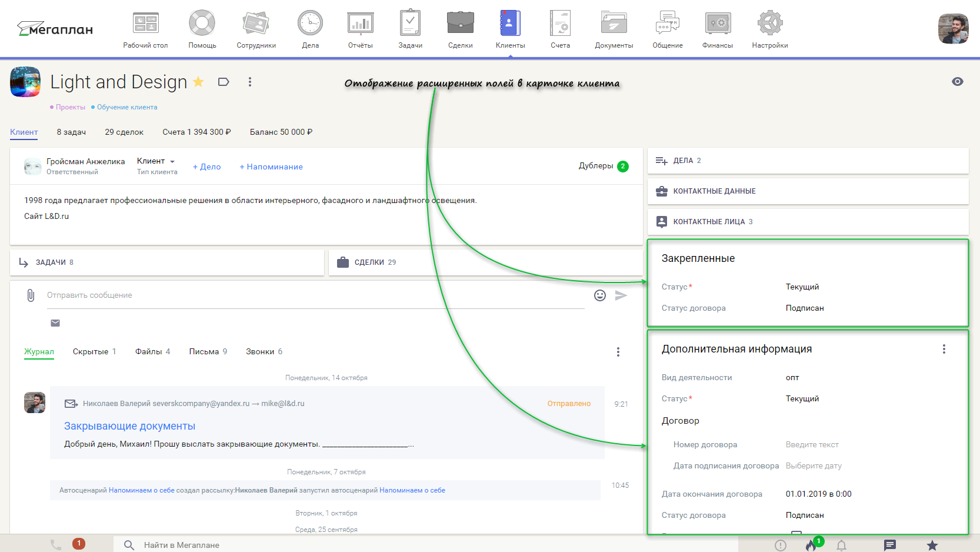Switch to the Письма 9 tab
Screen dimensions: 980x552
(208, 352)
